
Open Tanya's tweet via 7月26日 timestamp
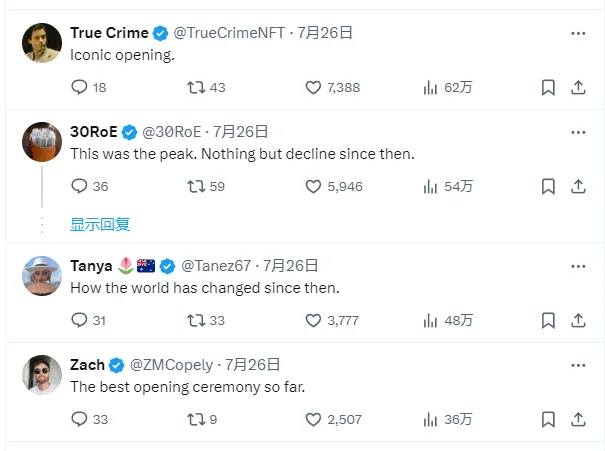coord(289,266)
